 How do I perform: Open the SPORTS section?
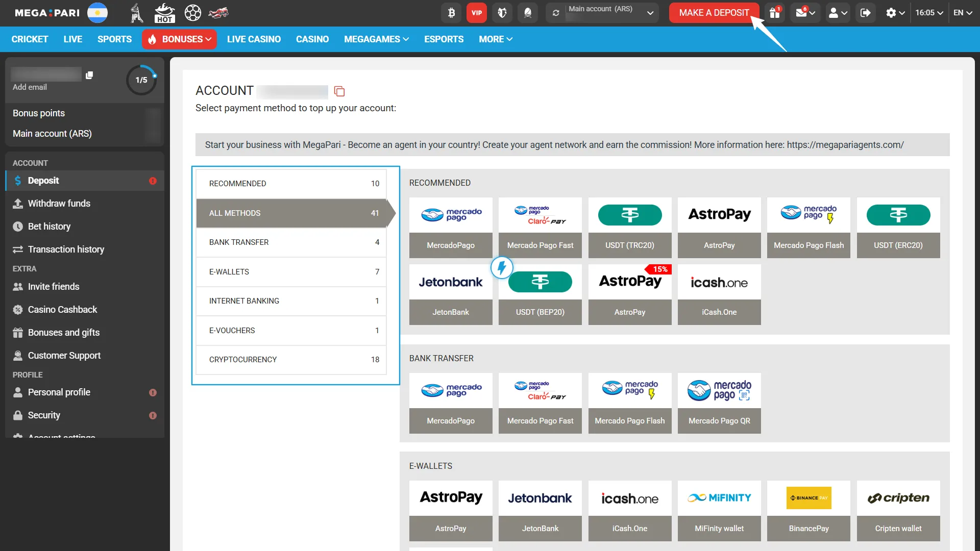[114, 39]
